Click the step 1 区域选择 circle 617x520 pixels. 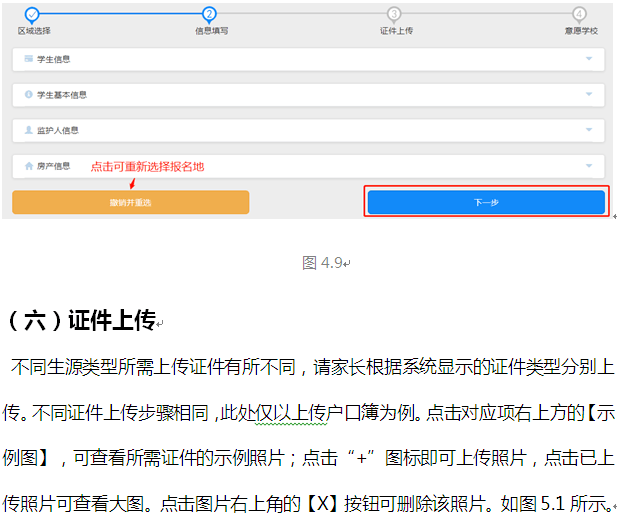tap(32, 14)
